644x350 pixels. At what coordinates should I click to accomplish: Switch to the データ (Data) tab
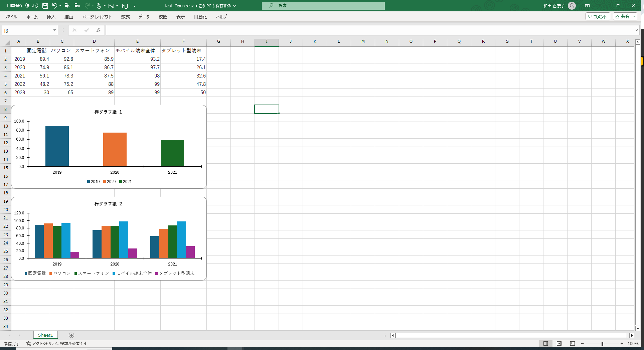[144, 17]
